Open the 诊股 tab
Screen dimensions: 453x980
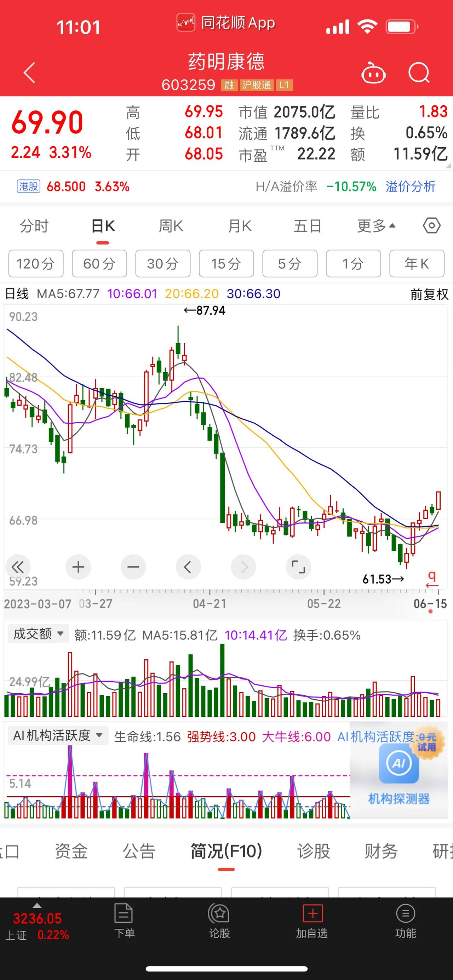click(314, 852)
